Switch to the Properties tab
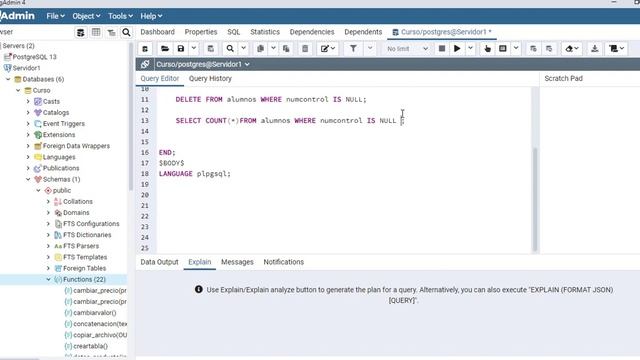Image resolution: width=640 pixels, height=360 pixels. coord(201,32)
